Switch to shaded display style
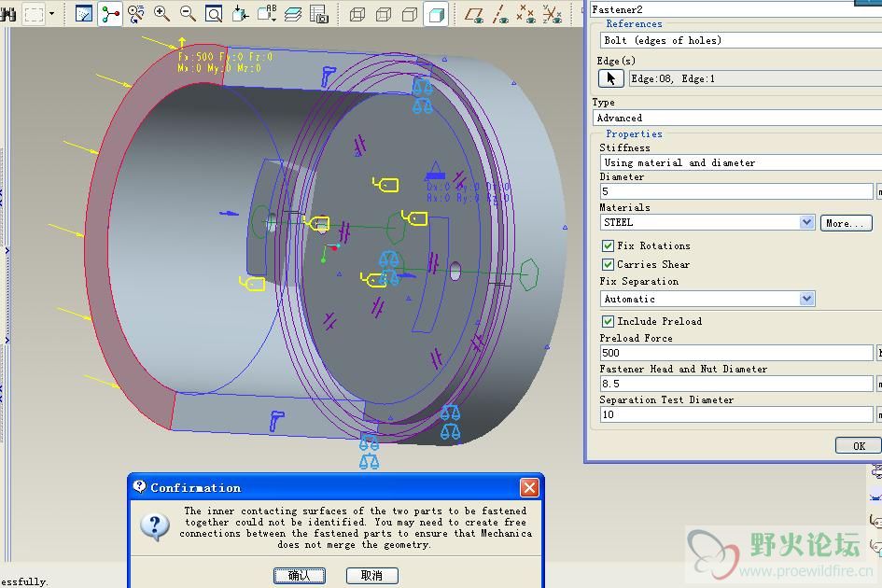This screenshot has height=588, width=882. (x=437, y=14)
